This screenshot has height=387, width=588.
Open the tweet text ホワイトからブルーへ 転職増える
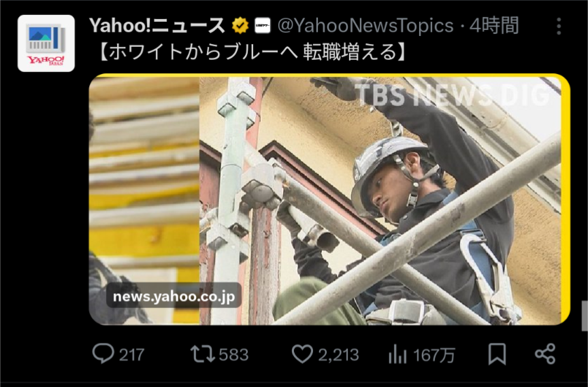[x=252, y=52]
